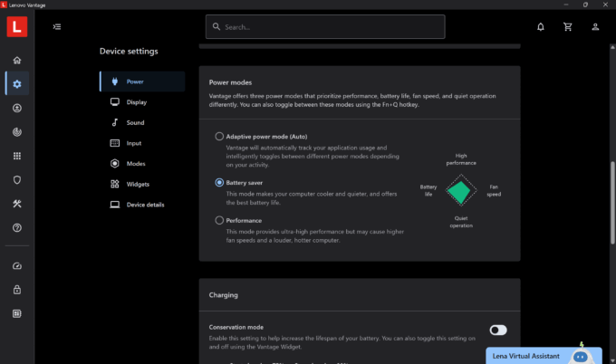Click the Battery life chart label
The image size is (616, 364).
428,190
